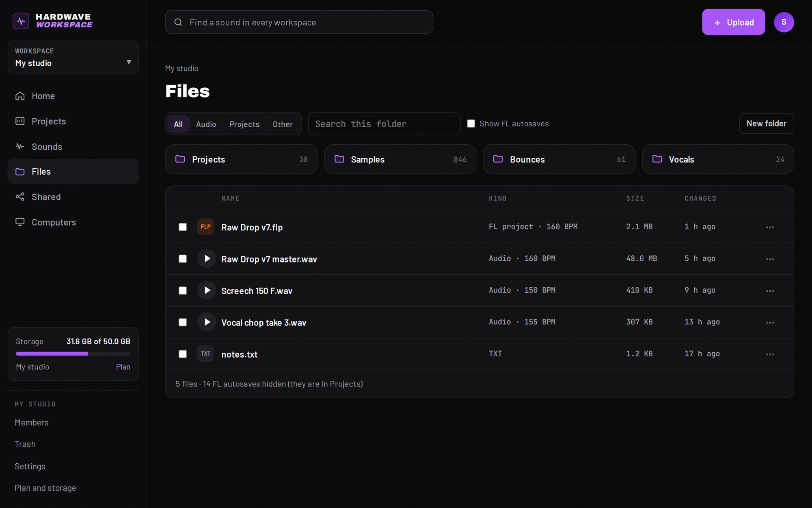The image size is (812, 508).
Task: Open more options for Screech 150 F.wav
Action: pos(770,291)
